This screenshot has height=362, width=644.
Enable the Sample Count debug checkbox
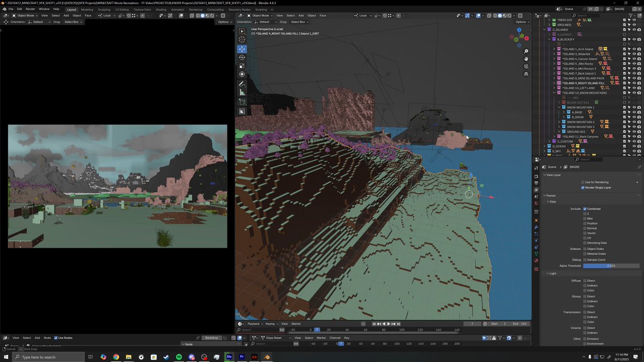[x=585, y=260]
